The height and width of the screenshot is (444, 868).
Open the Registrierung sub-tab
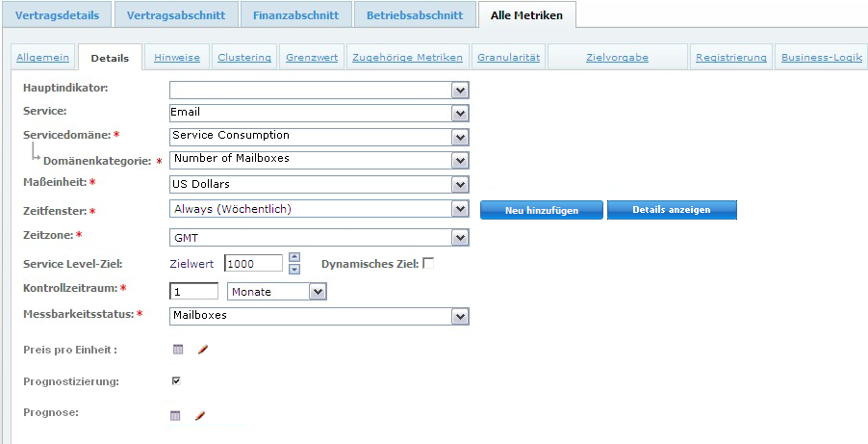point(731,57)
